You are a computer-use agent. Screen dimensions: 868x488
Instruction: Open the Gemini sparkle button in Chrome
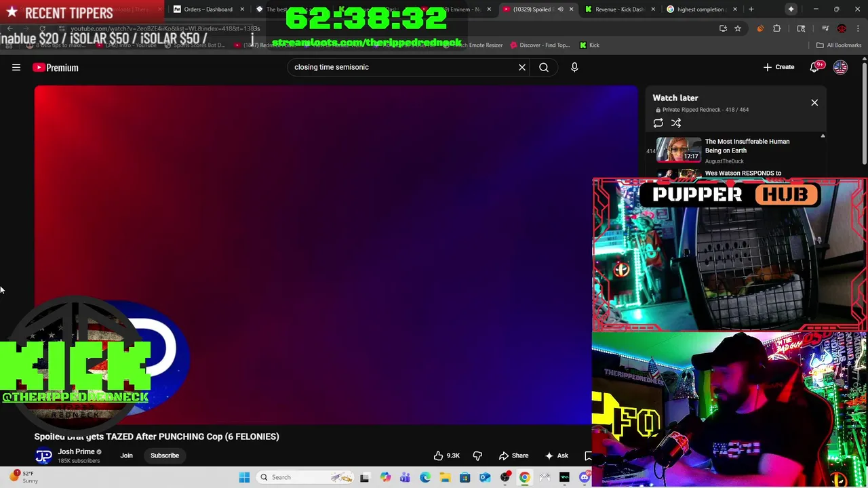pyautogui.click(x=791, y=9)
